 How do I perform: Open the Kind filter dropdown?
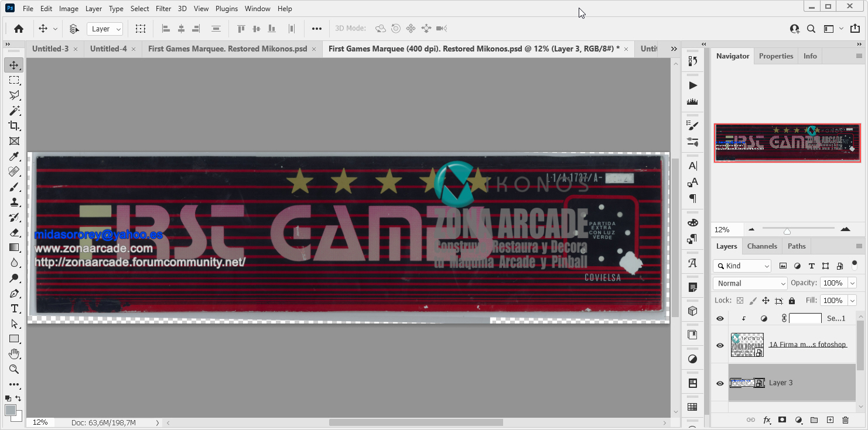(741, 266)
